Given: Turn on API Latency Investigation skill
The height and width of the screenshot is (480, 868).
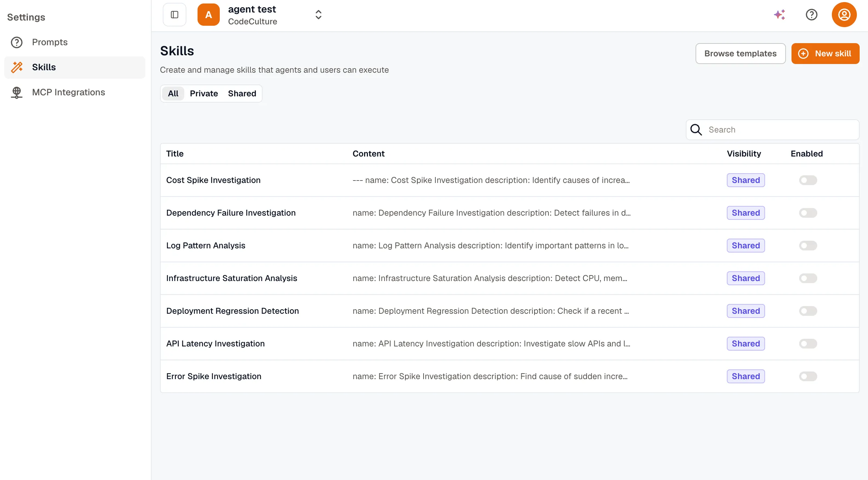Looking at the screenshot, I should (808, 344).
